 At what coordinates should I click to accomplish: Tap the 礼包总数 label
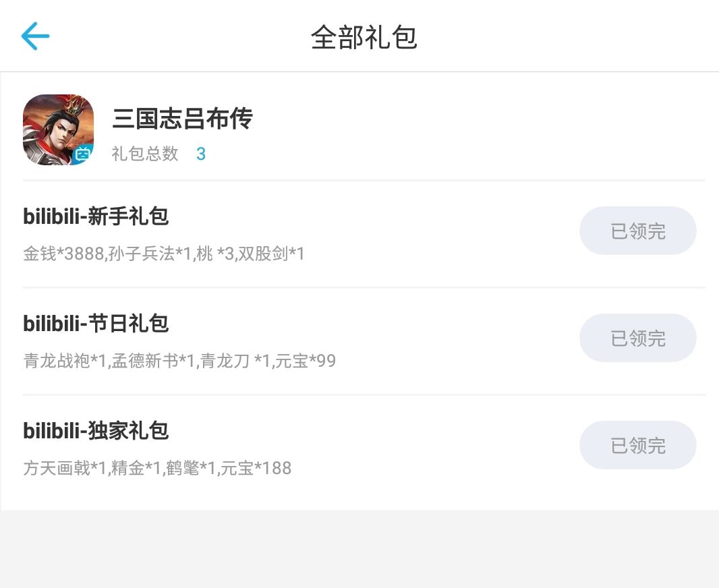[x=145, y=154]
